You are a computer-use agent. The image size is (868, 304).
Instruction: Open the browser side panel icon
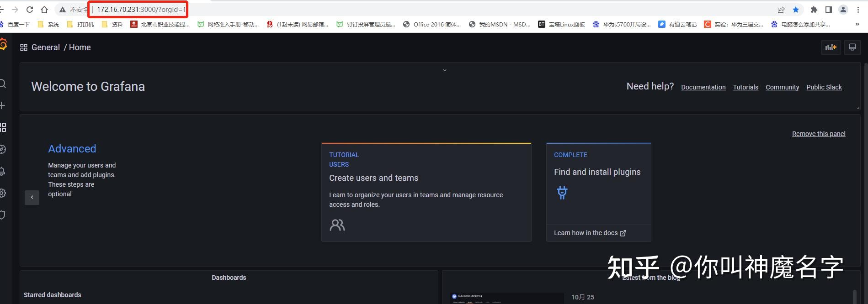tap(829, 10)
